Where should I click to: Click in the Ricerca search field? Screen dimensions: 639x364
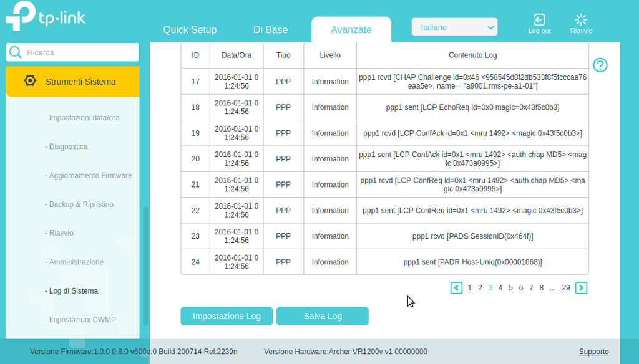[78, 52]
